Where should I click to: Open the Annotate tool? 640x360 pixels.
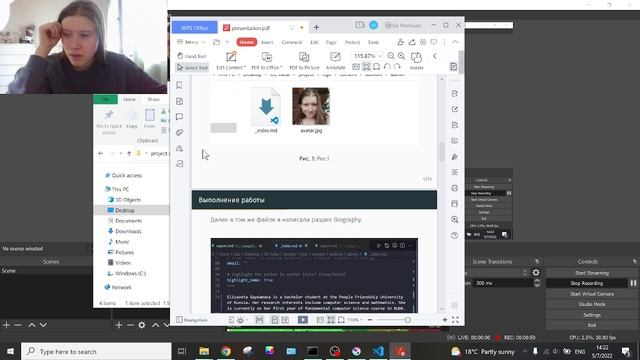[x=336, y=60]
